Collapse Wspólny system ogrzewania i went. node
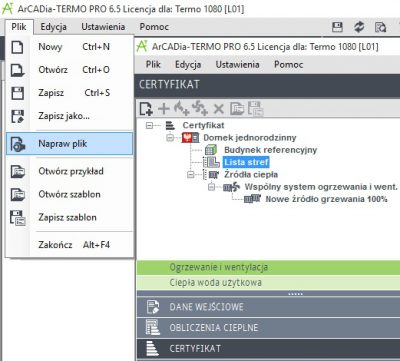The height and width of the screenshot is (361, 400). pyautogui.click(x=211, y=187)
